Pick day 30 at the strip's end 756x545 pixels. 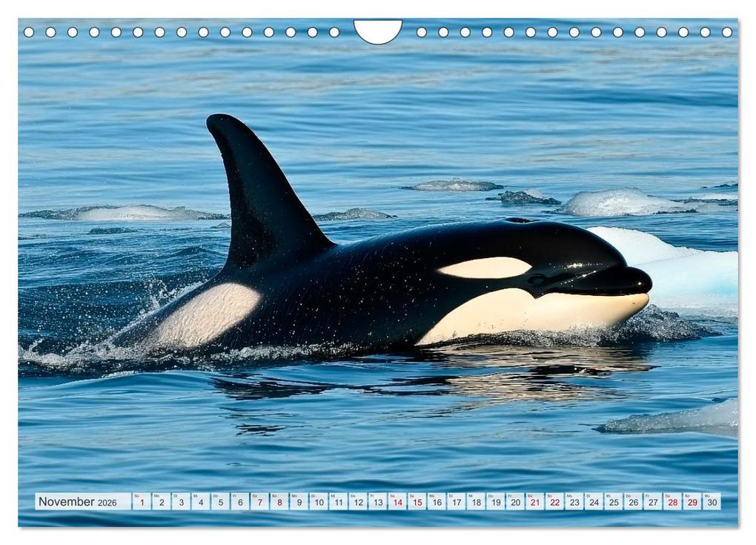(711, 502)
